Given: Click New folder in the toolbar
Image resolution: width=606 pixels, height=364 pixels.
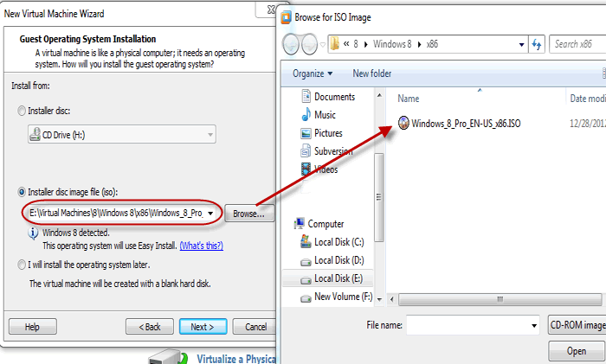Looking at the screenshot, I should pyautogui.click(x=371, y=73).
